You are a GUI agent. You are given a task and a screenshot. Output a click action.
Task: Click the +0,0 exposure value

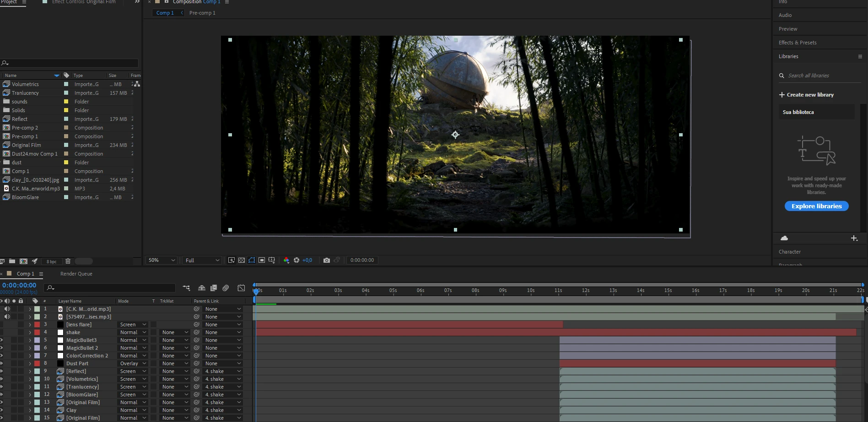[307, 260]
